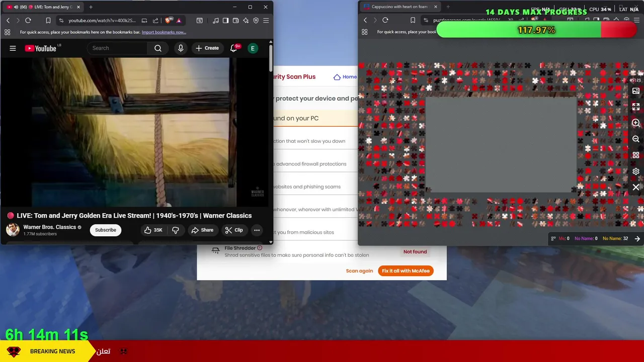The height and width of the screenshot is (362, 644).
Task: Open Brave Rewards triangle icon
Action: click(179, 21)
